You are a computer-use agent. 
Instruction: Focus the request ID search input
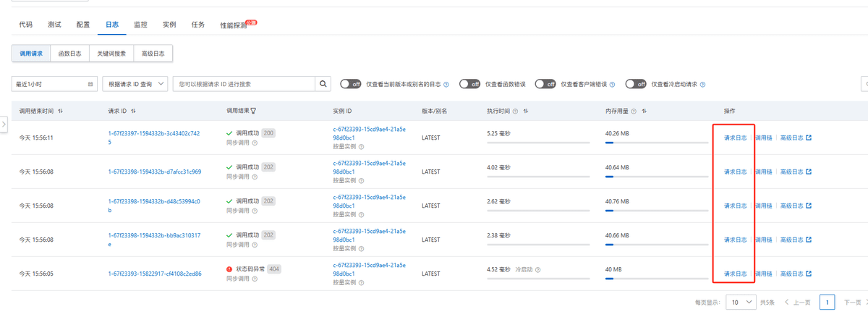pos(244,84)
